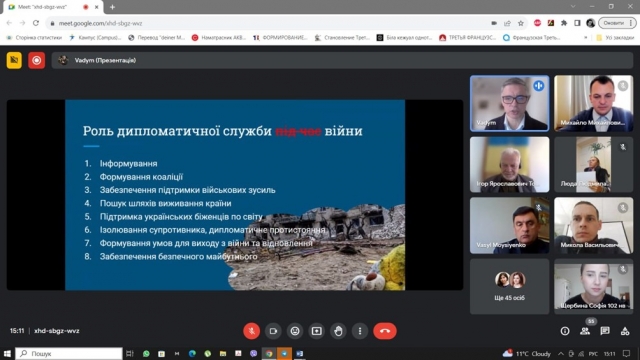Open the Extensions puzzle icon
This screenshot has width=640, height=360.
(x=564, y=23)
